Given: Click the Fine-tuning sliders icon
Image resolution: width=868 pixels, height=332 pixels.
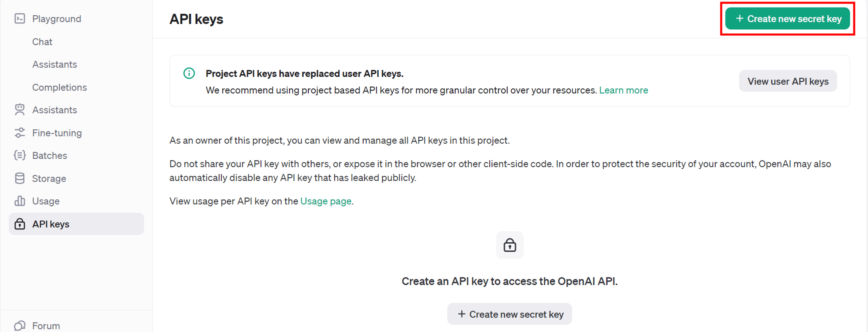Looking at the screenshot, I should 19,133.
